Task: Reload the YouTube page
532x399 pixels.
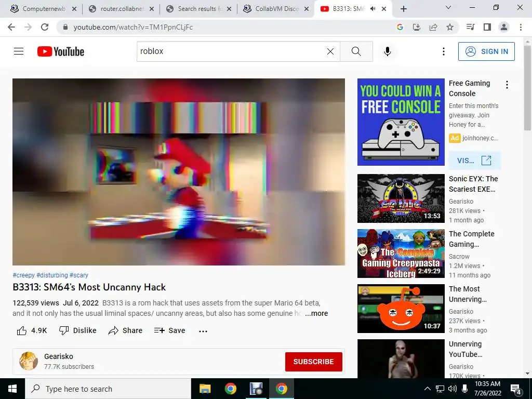Action: 45,27
